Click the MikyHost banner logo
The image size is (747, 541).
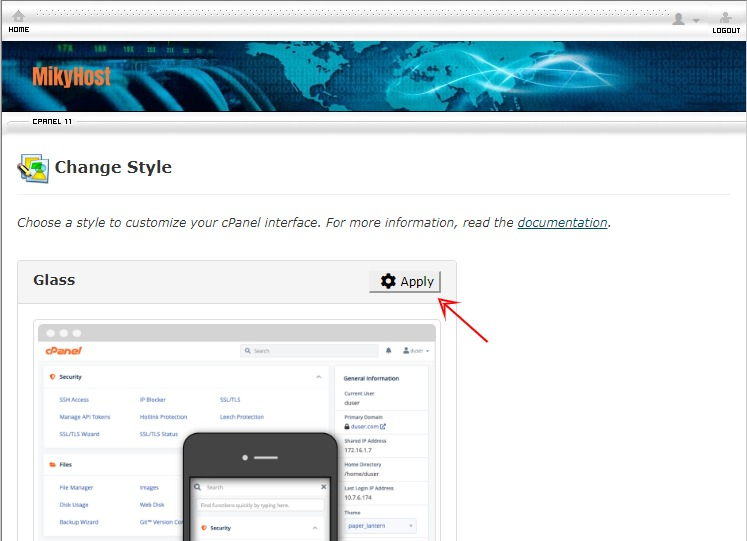pyautogui.click(x=71, y=76)
